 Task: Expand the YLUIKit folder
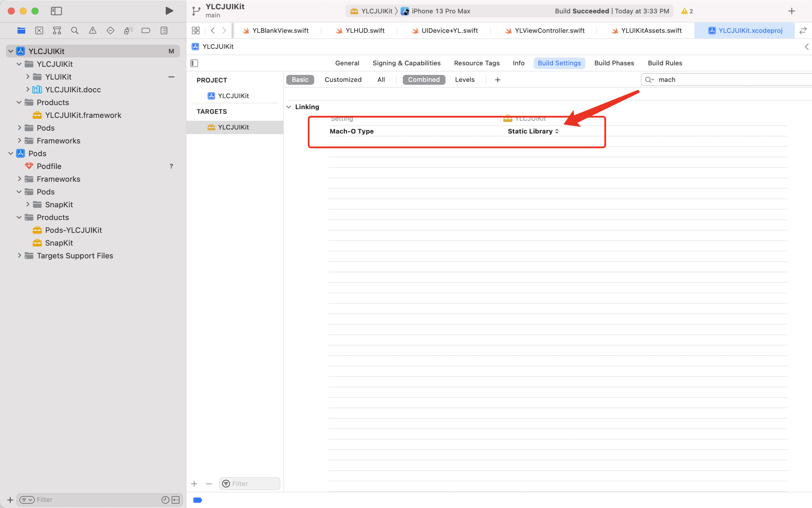tap(28, 77)
